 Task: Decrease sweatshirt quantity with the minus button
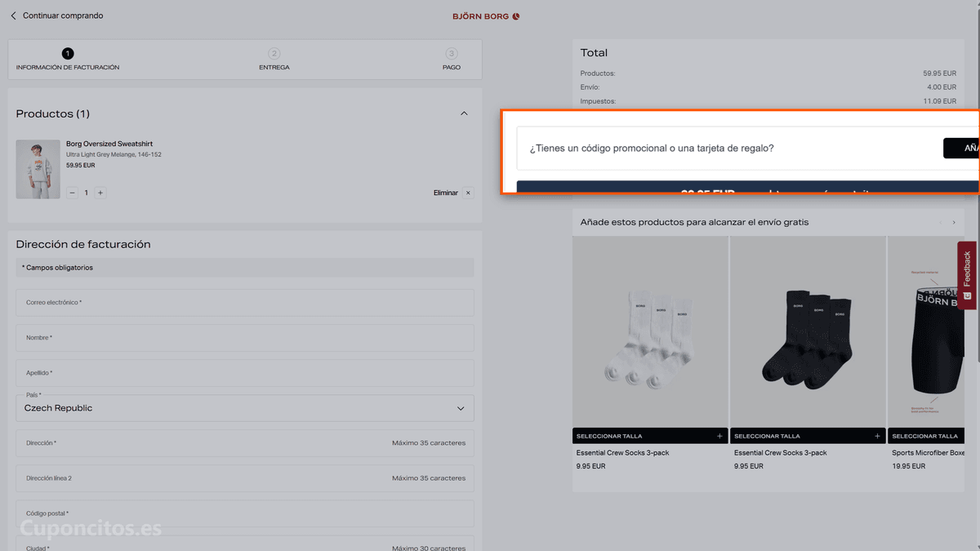point(73,193)
